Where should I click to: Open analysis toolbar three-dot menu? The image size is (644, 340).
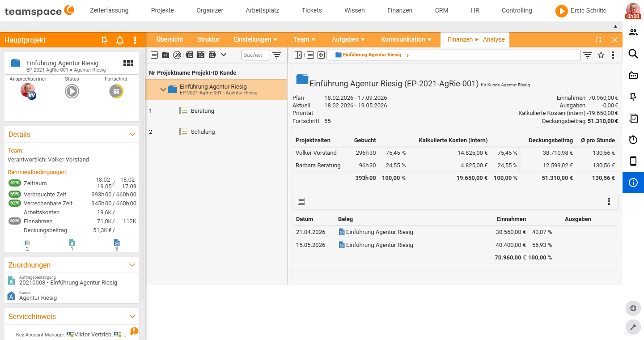613,55
